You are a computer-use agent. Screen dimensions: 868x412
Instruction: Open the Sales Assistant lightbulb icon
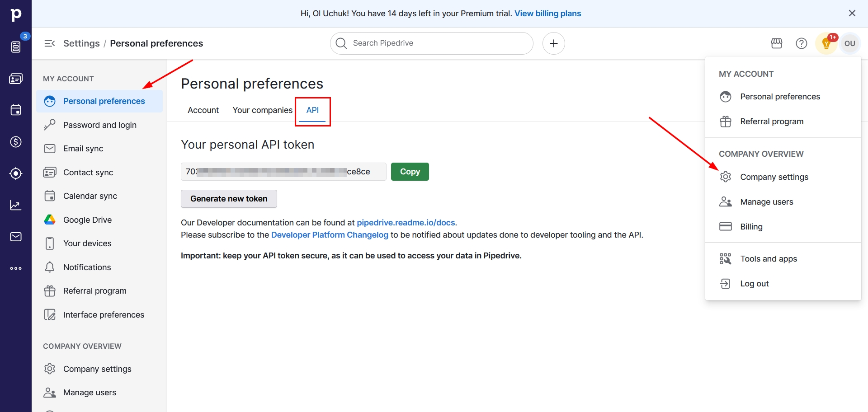click(x=826, y=44)
